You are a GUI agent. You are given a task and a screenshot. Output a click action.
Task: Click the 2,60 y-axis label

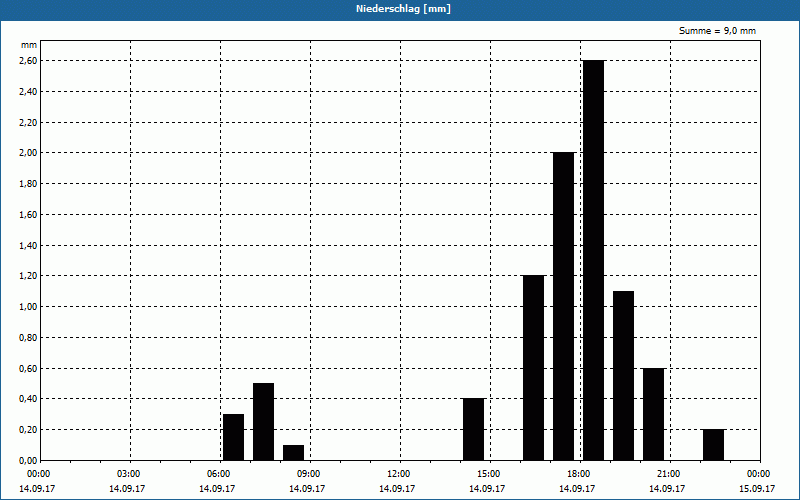[x=28, y=61]
